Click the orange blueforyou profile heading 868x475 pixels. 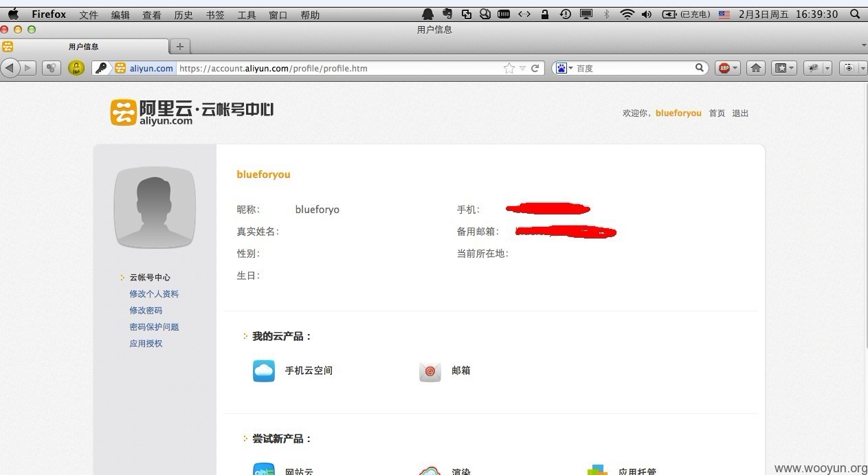(x=263, y=175)
